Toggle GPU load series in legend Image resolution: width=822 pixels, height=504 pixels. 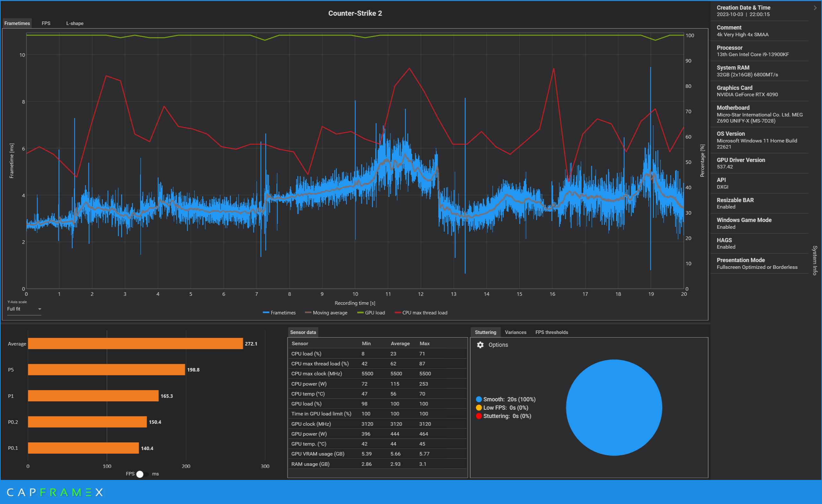click(371, 313)
